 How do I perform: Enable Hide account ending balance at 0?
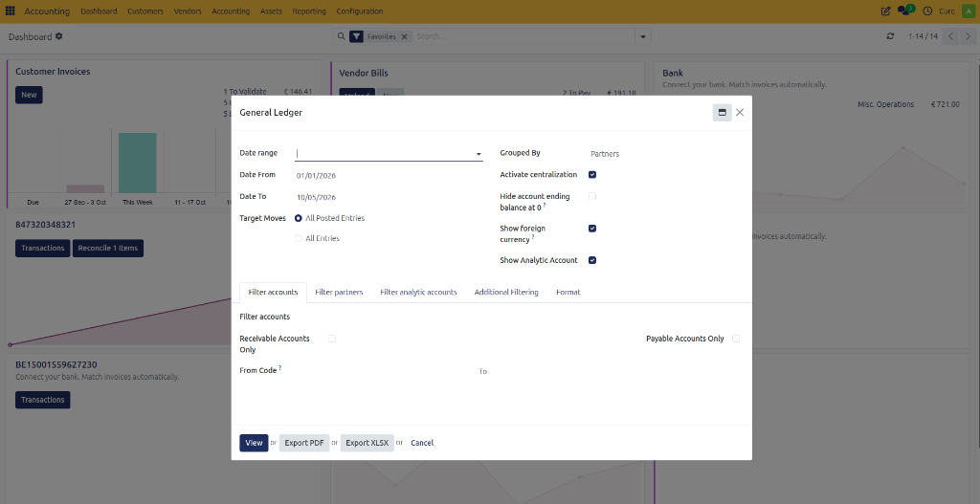pos(592,196)
